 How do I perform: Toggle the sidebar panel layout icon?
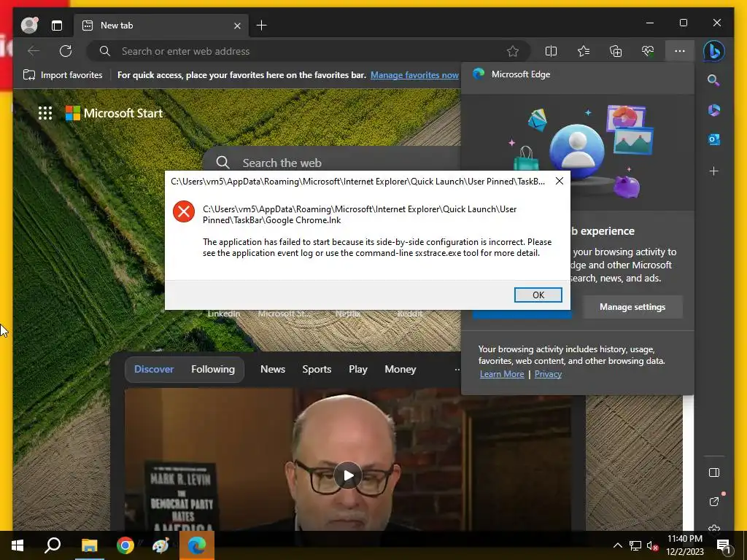713,472
